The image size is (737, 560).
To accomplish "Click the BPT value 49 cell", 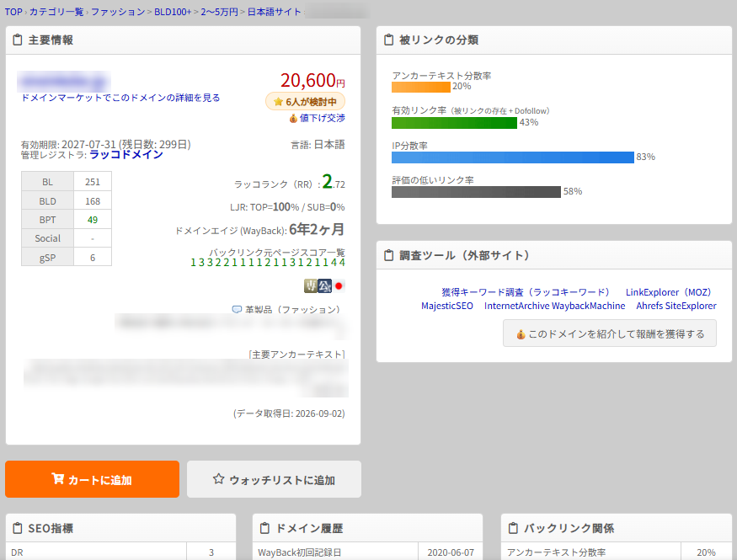I will click(x=93, y=220).
